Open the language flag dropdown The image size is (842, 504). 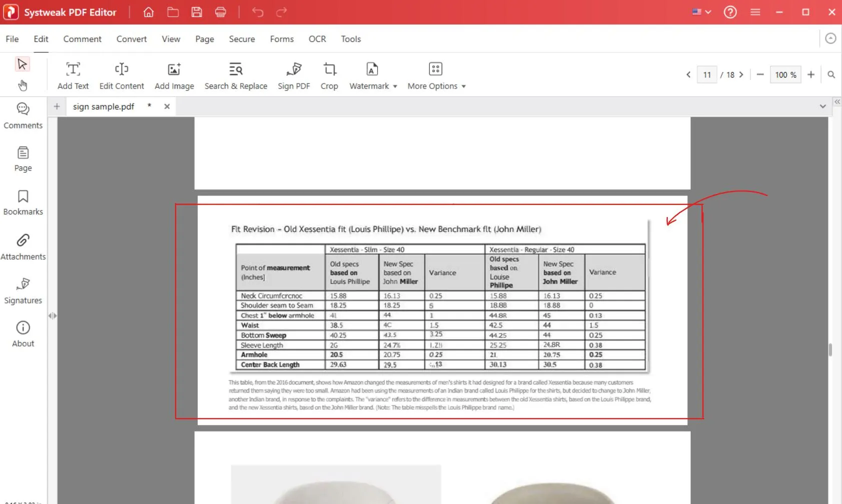click(701, 12)
